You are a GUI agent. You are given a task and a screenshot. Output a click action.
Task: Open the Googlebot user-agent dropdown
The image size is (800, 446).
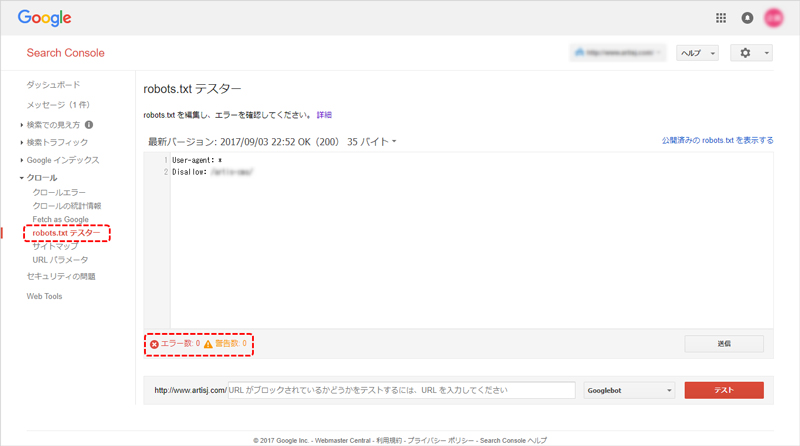[629, 390]
